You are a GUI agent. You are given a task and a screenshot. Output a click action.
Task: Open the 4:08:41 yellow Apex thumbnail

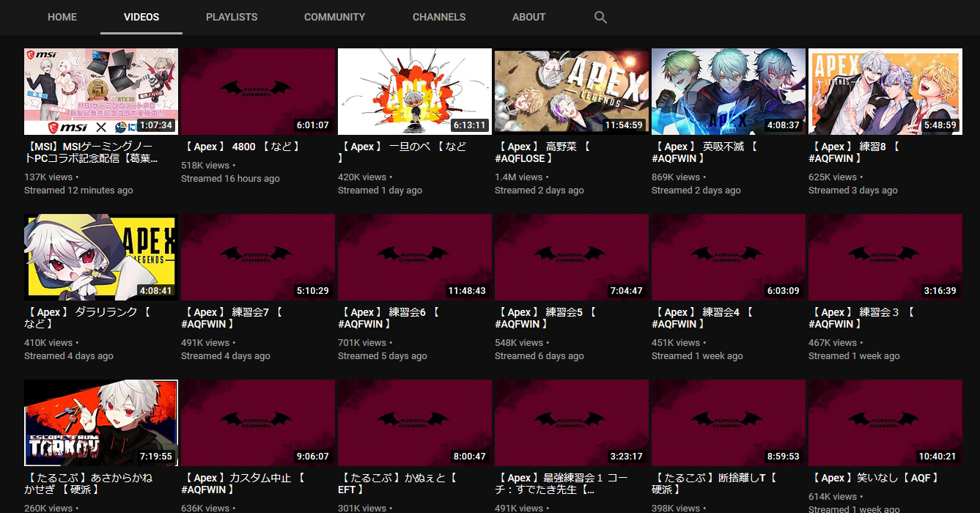coord(101,257)
